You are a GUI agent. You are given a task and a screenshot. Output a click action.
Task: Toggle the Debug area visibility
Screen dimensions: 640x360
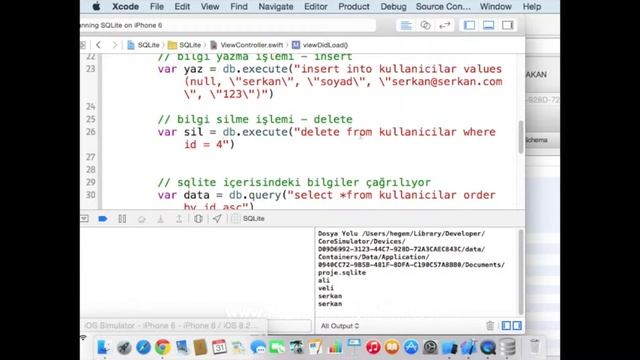tap(489, 25)
